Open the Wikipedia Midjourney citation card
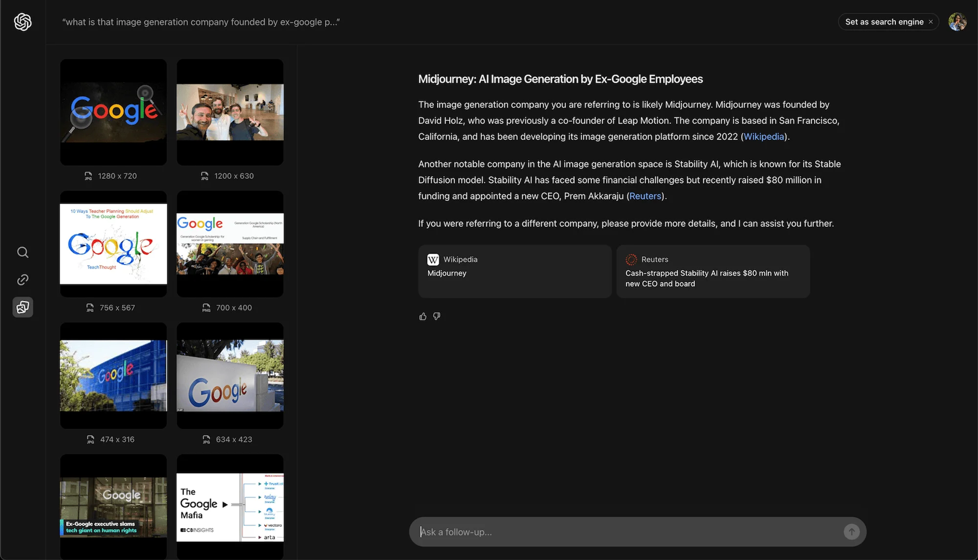 (x=514, y=271)
